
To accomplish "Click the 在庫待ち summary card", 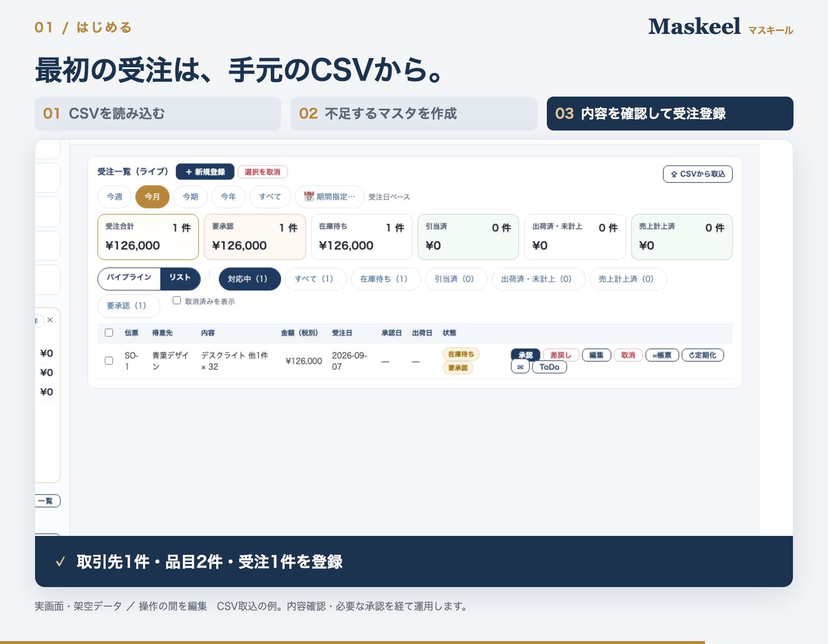I will [362, 237].
